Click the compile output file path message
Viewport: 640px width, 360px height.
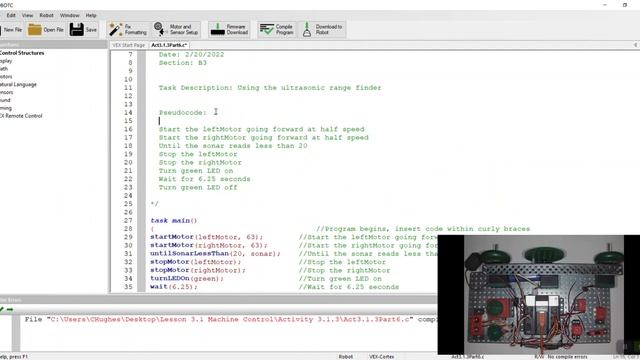[231, 320]
